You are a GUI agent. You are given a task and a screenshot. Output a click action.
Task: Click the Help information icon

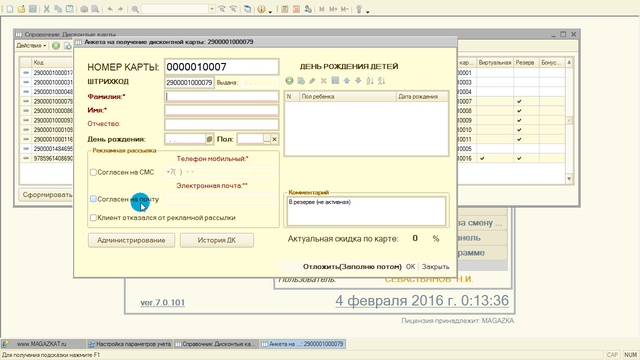[x=261, y=9]
